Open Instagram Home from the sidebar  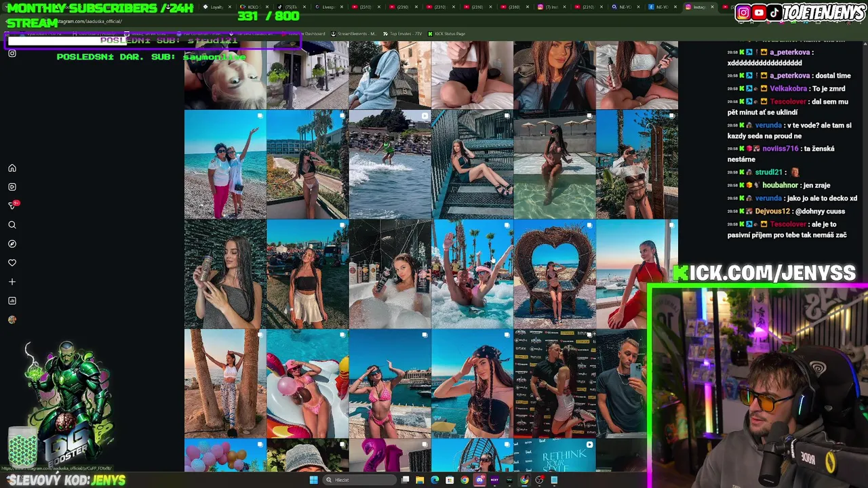click(x=12, y=168)
